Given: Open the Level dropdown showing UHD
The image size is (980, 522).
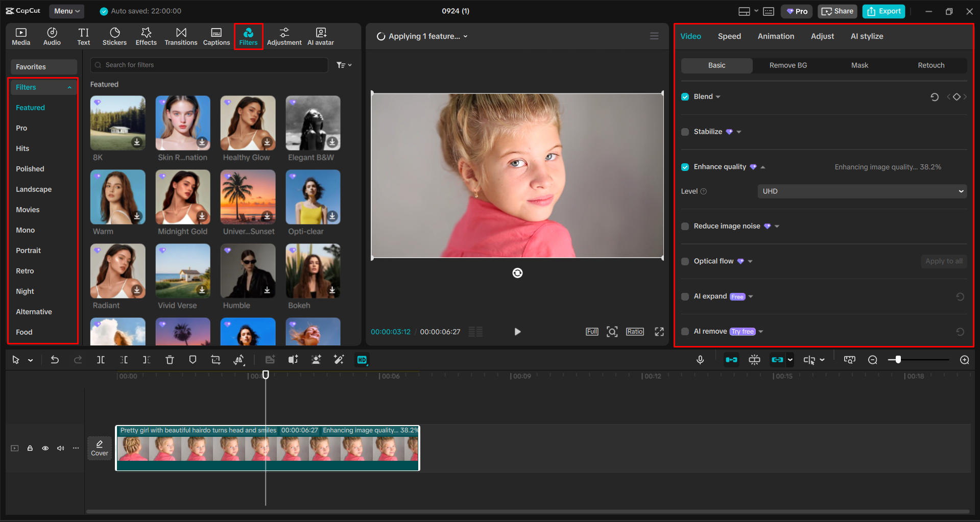Looking at the screenshot, I should pos(862,191).
